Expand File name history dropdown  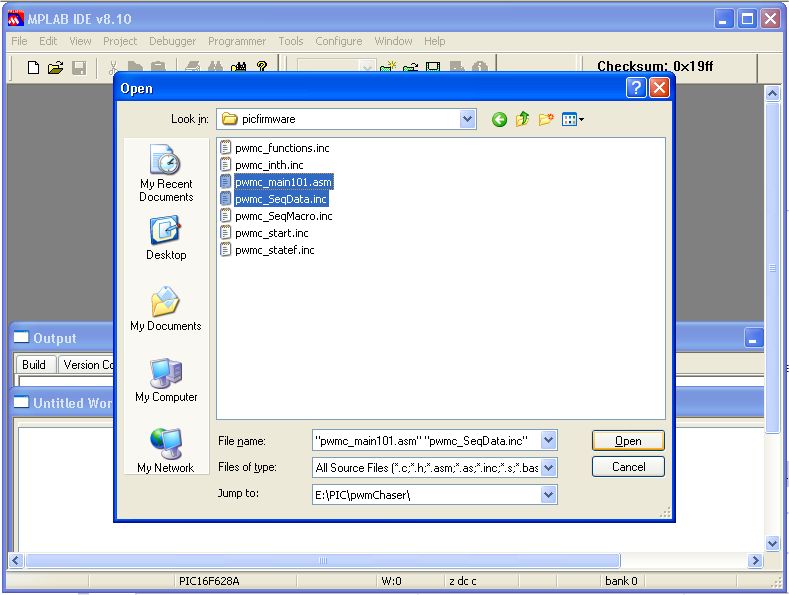coord(548,440)
